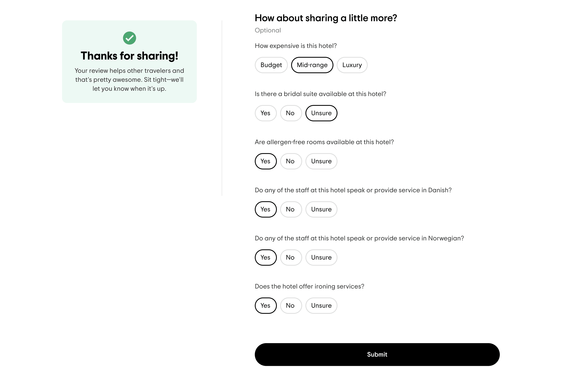588x367 pixels.
Task: Pick Luxury as hotel expense level
Action: click(x=352, y=65)
